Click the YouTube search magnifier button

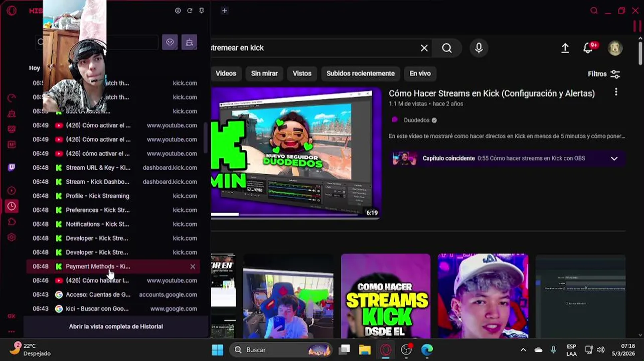(447, 48)
